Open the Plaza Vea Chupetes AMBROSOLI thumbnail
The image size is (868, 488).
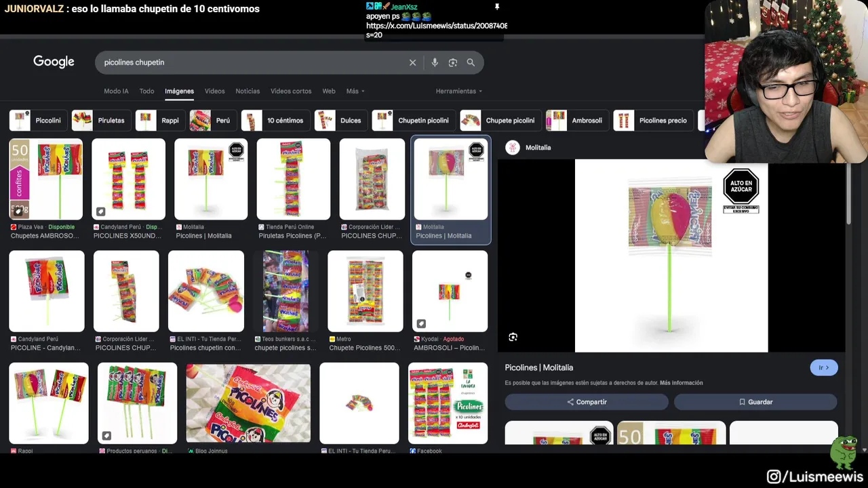[45, 179]
